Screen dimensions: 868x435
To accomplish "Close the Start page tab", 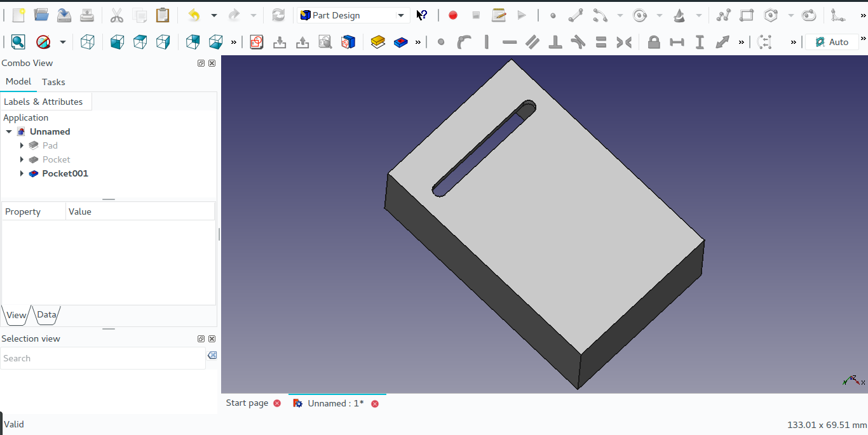I will click(x=277, y=403).
